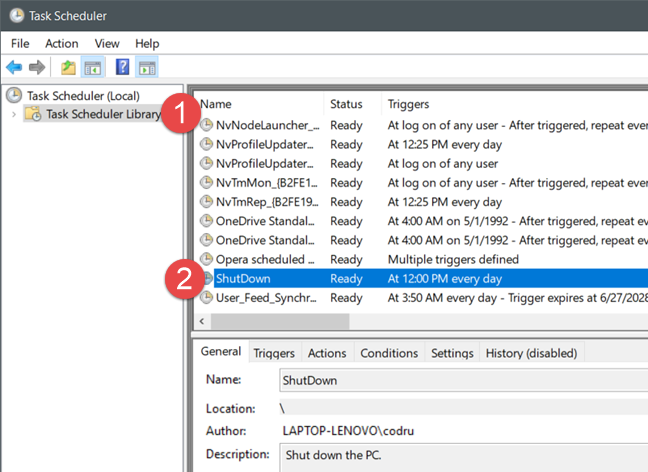Switch to the Actions tab
The height and width of the screenshot is (472, 648).
pyautogui.click(x=327, y=353)
